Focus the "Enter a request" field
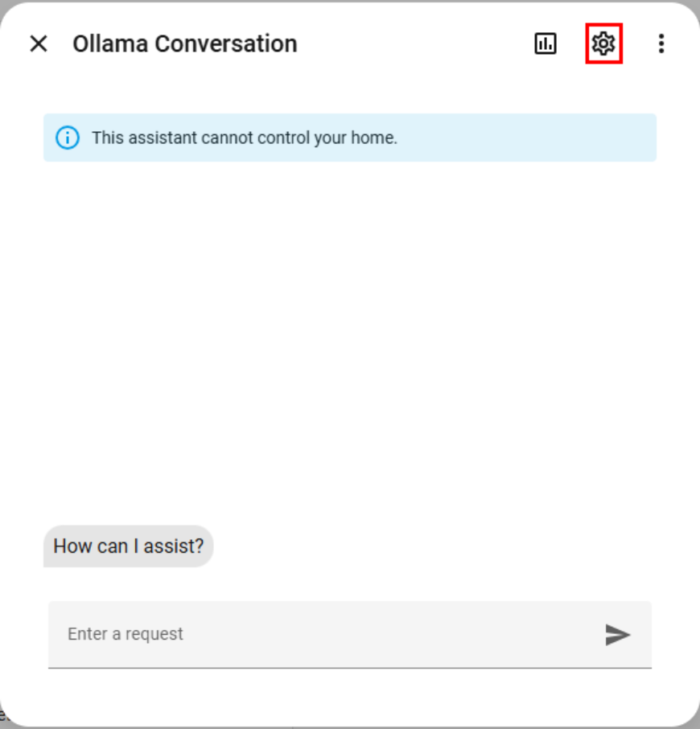This screenshot has width=700, height=729. coord(322,634)
